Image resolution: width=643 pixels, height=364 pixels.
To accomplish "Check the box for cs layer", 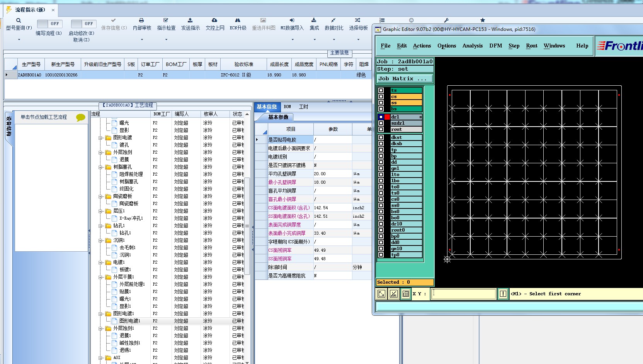I will [381, 97].
